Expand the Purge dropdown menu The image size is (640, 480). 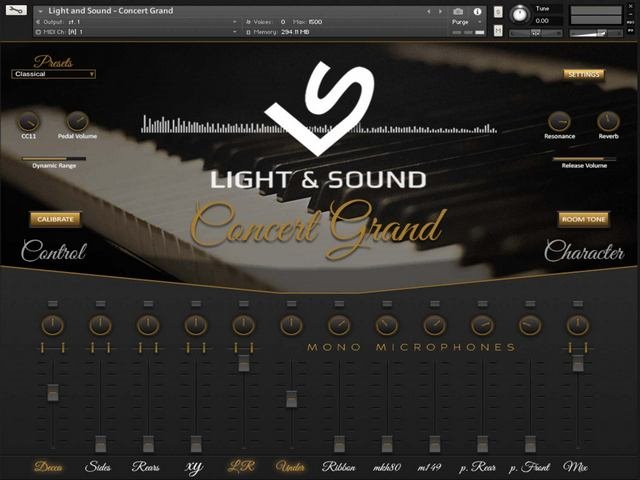tap(465, 21)
